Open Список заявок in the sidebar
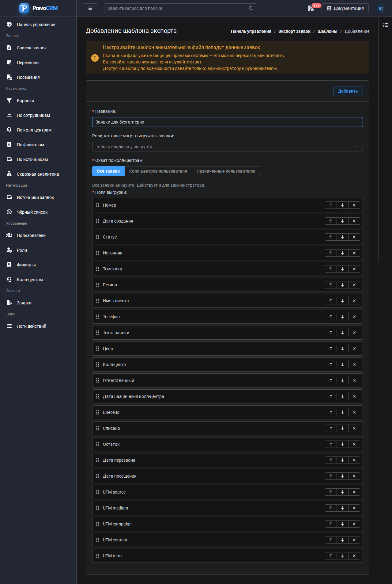392x584 pixels. 38,48
